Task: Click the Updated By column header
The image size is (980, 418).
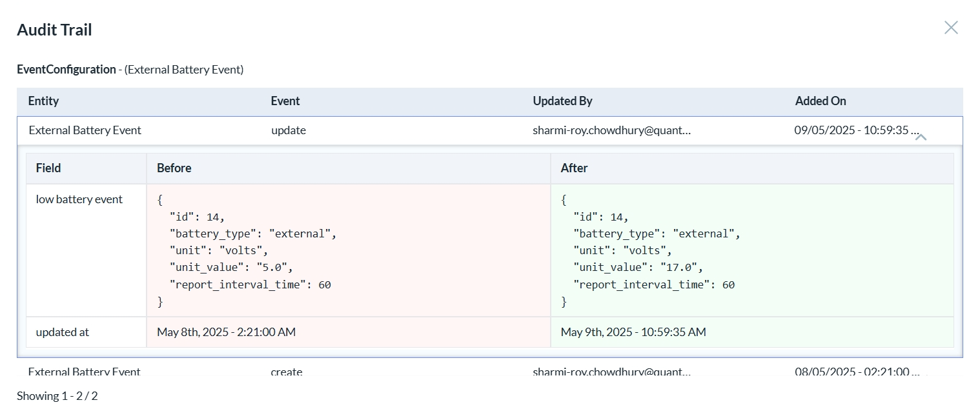Action: point(562,101)
